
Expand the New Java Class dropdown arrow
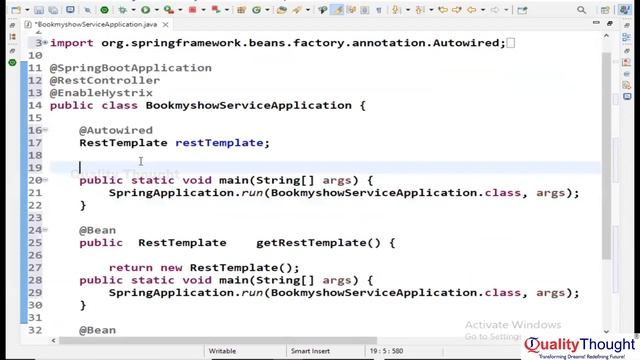click(x=267, y=10)
